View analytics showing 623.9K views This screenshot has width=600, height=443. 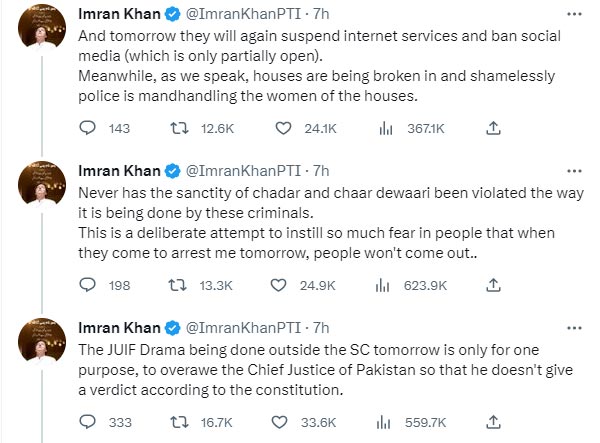coord(384,285)
